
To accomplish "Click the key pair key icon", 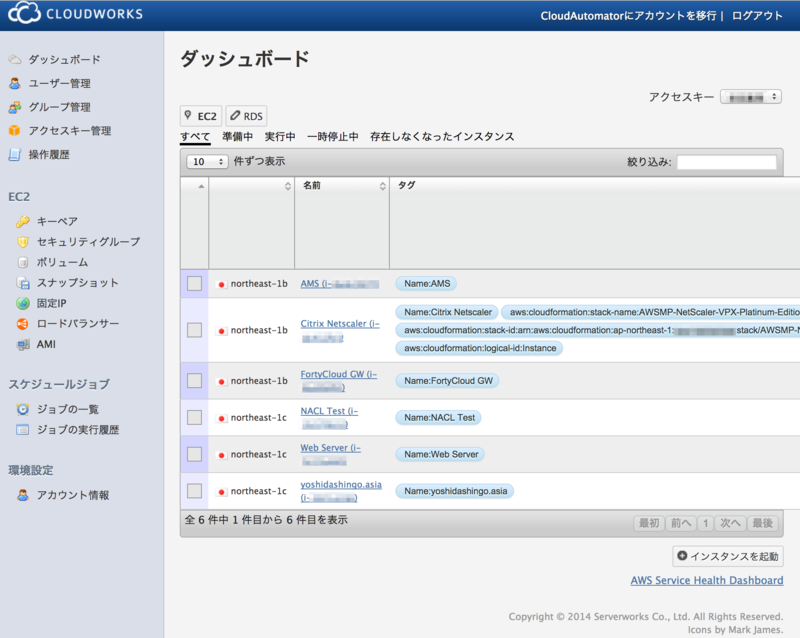I will click(x=23, y=222).
